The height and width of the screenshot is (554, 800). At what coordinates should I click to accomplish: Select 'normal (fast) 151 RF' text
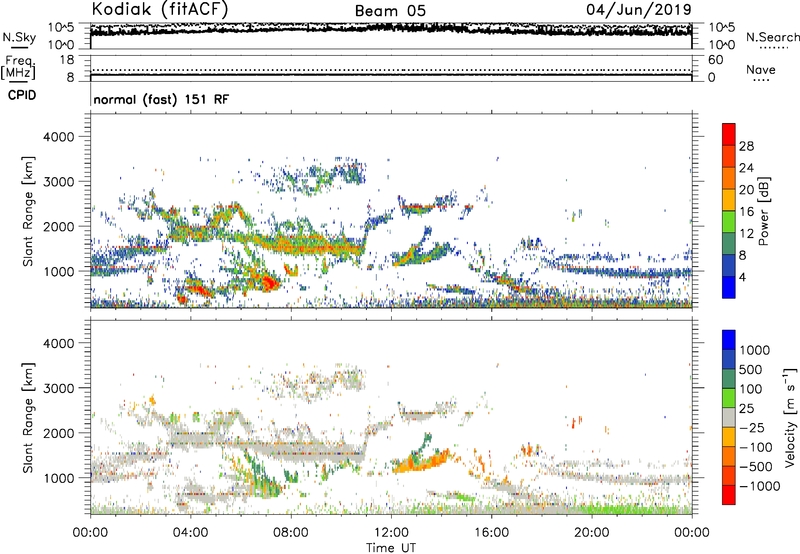[x=161, y=99]
